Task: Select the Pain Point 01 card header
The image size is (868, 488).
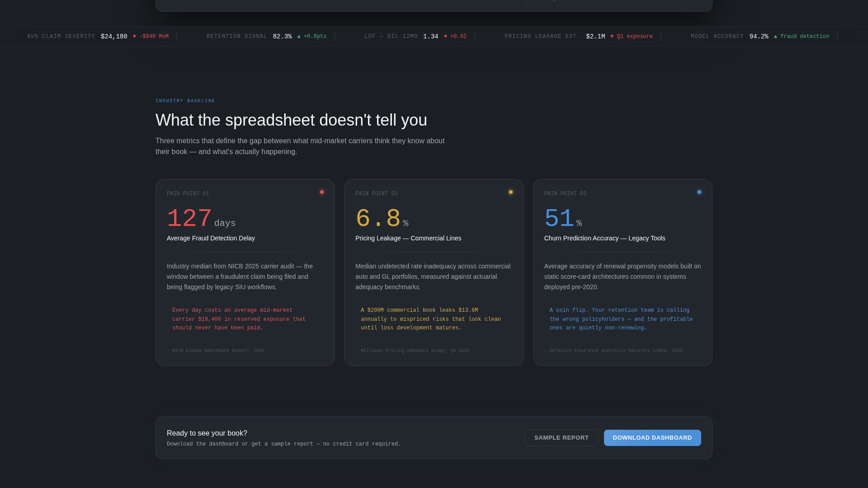Action: tap(188, 193)
